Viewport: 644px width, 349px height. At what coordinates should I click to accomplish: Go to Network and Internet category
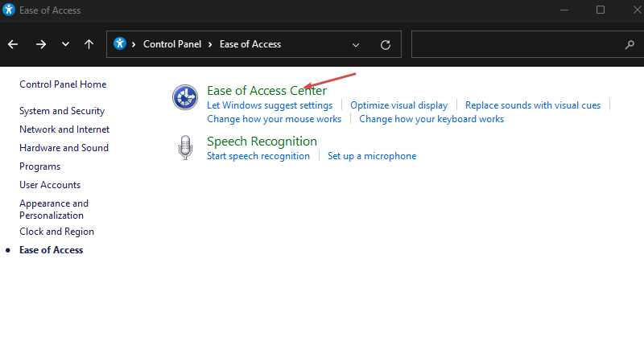[x=64, y=129]
